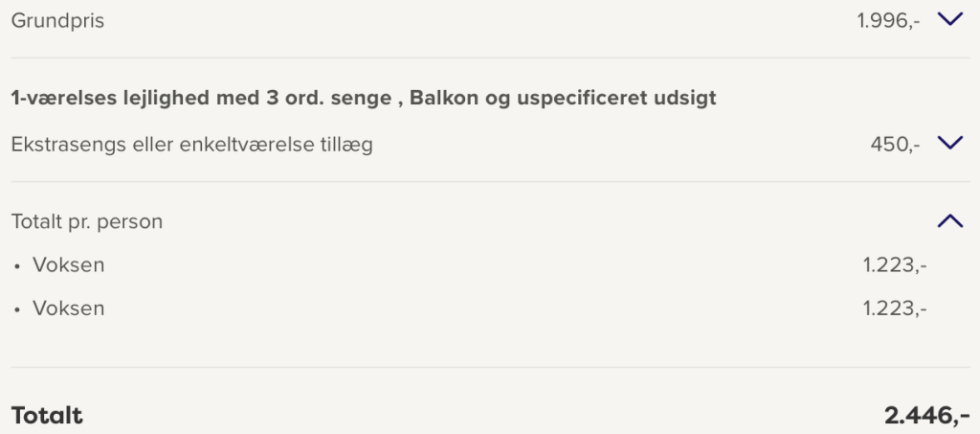Select the 450,- supplement amount
This screenshot has height=434, width=980.
click(x=895, y=145)
